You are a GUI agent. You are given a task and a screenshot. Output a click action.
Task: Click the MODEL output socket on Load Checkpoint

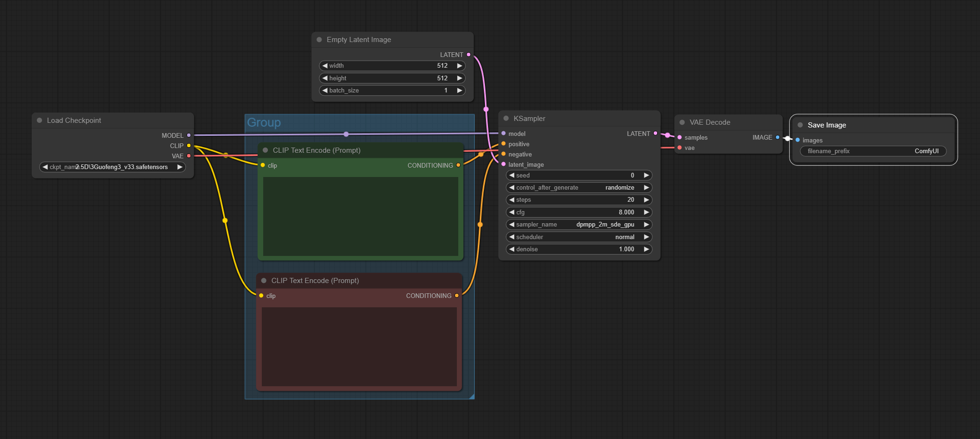pyautogui.click(x=189, y=135)
